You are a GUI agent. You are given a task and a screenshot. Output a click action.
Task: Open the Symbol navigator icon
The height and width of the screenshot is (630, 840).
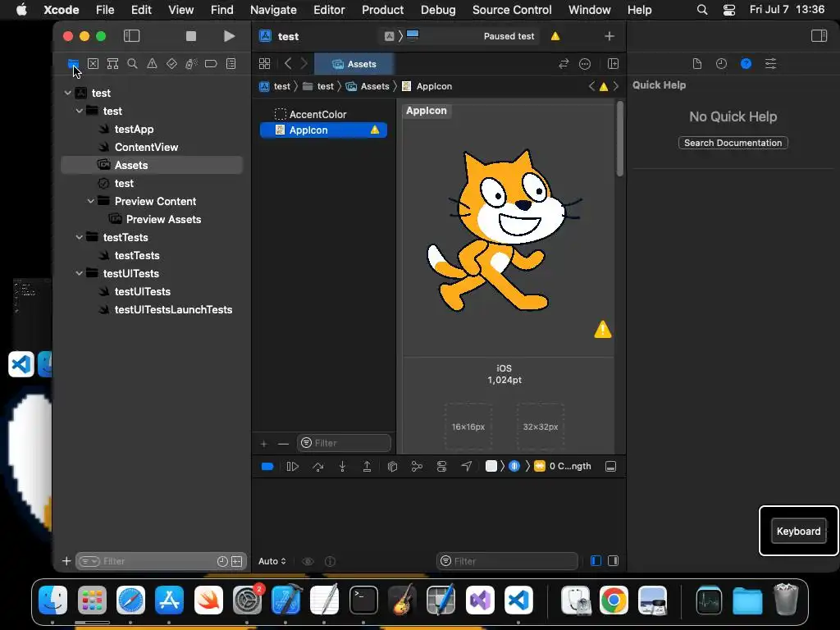tap(112, 64)
